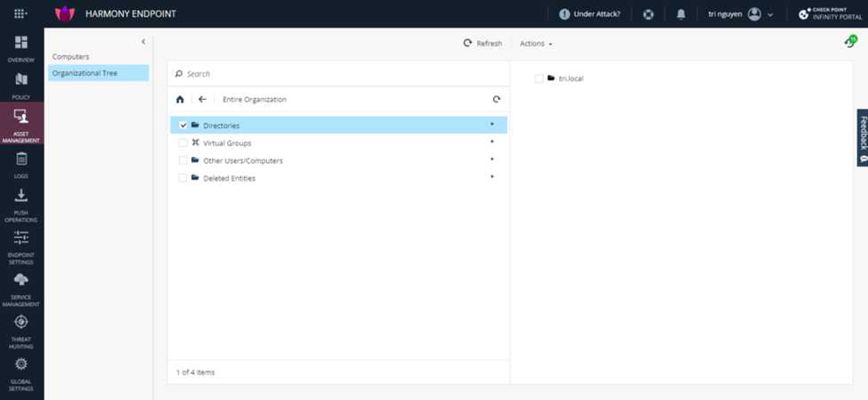This screenshot has height=400, width=868.
Task: Click the back arrow in the tree breadcrumb
Action: coord(203,100)
